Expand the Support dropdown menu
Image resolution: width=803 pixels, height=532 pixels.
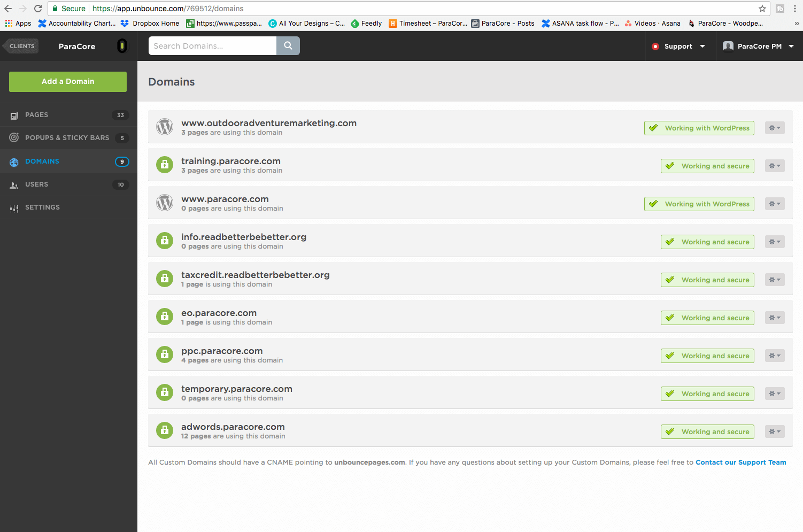pyautogui.click(x=678, y=47)
